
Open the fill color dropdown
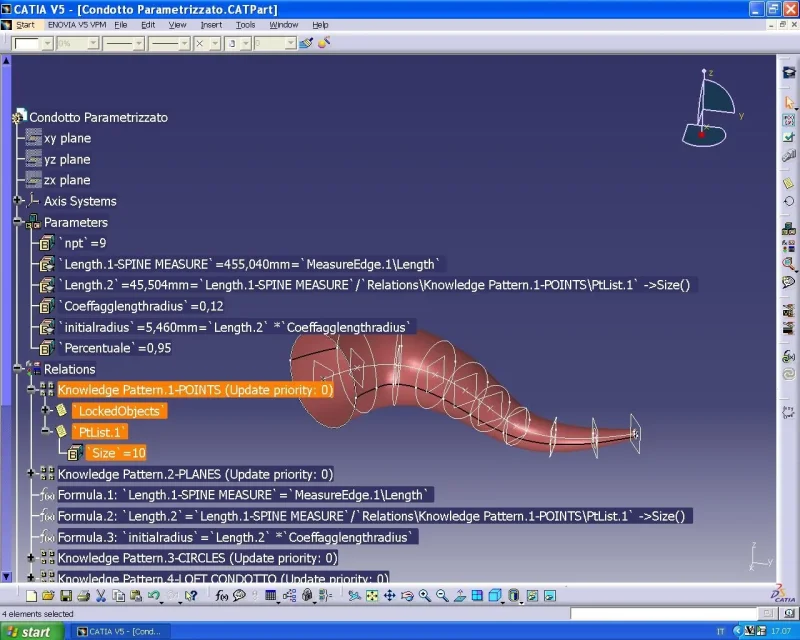point(47,44)
